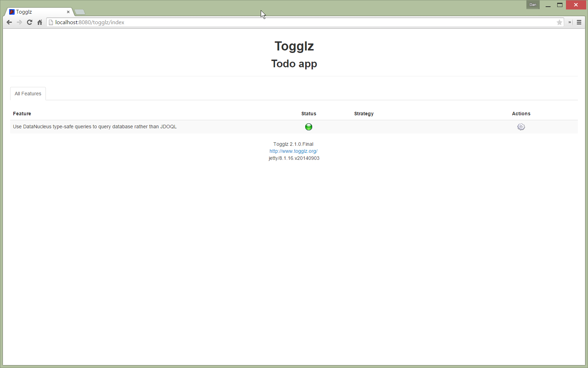588x368 pixels.
Task: Click the jetty/8.1.16.v20140903 text
Action: click(294, 158)
